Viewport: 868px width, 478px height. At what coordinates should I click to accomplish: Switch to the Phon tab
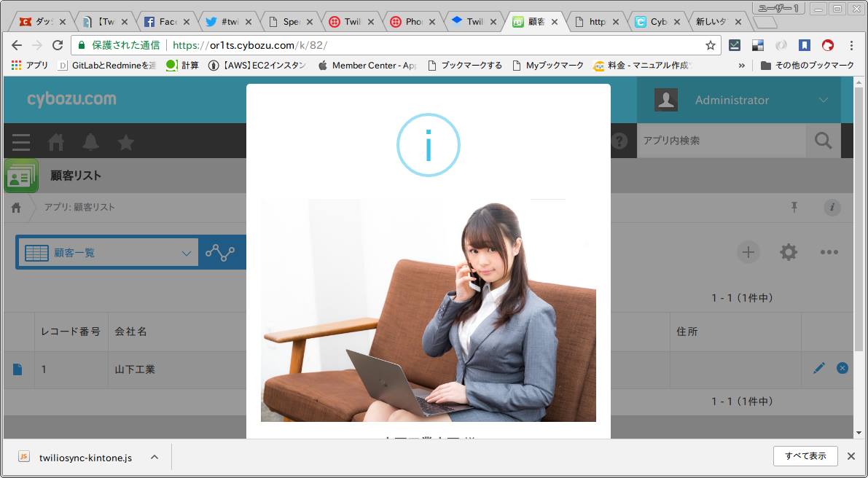(413, 22)
